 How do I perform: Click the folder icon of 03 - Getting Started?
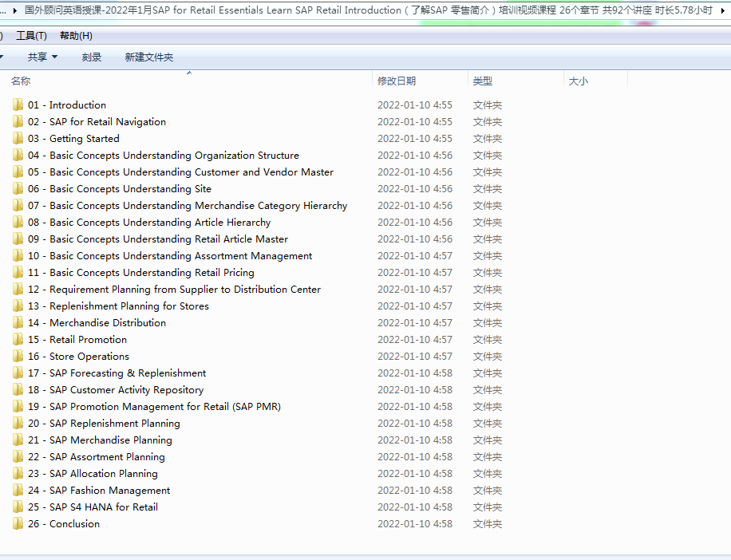click(18, 138)
